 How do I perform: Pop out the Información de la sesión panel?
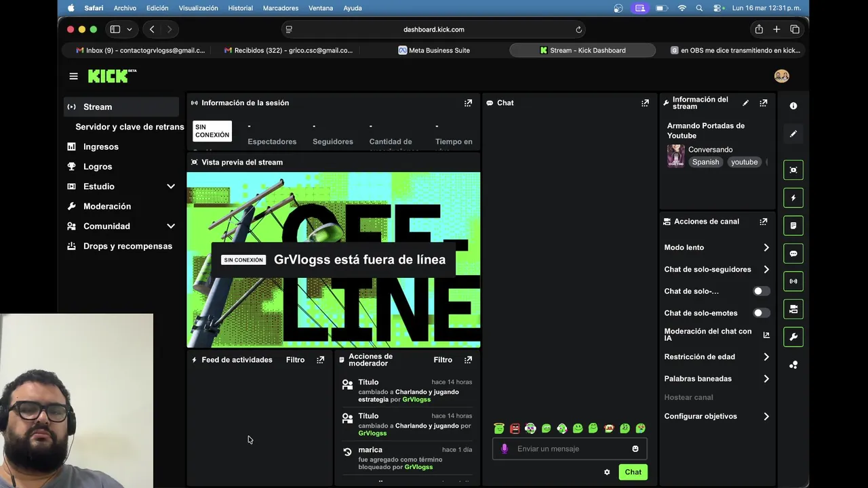[468, 103]
